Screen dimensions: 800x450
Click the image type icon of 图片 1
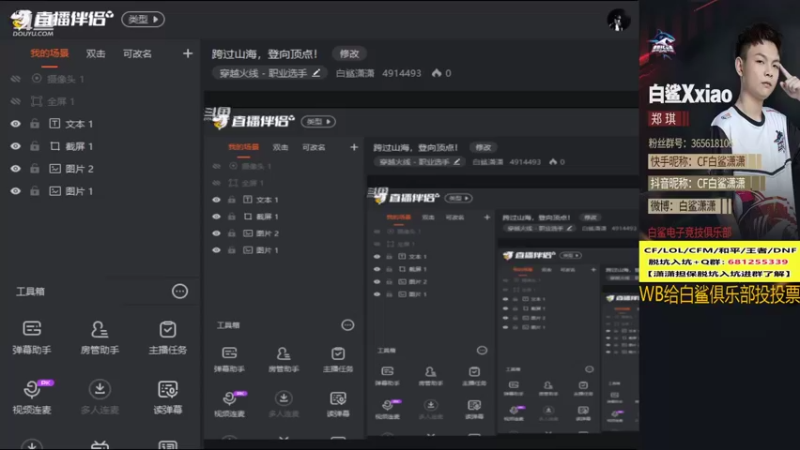(55, 191)
